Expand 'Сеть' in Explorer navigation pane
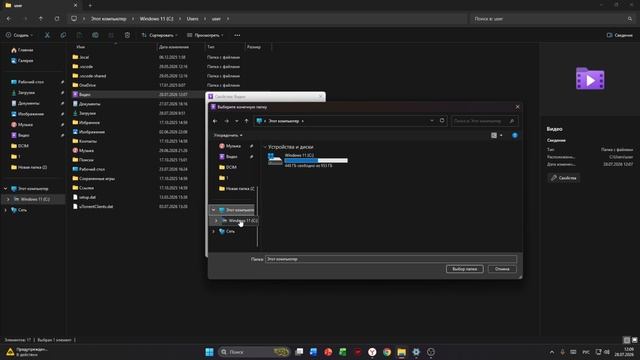This screenshot has width=640, height=360. [x=5, y=210]
